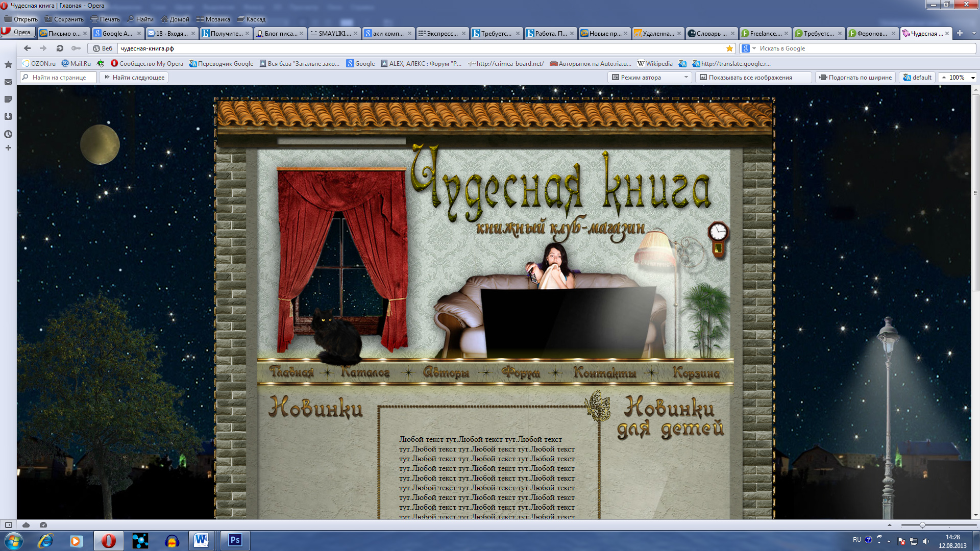
Task: Open Bookmarks panel star in sidebar
Action: click(8, 65)
